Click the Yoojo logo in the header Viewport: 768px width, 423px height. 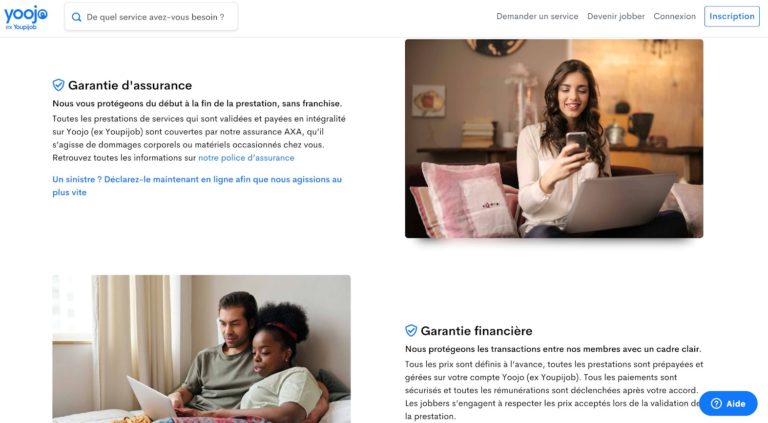click(x=25, y=18)
